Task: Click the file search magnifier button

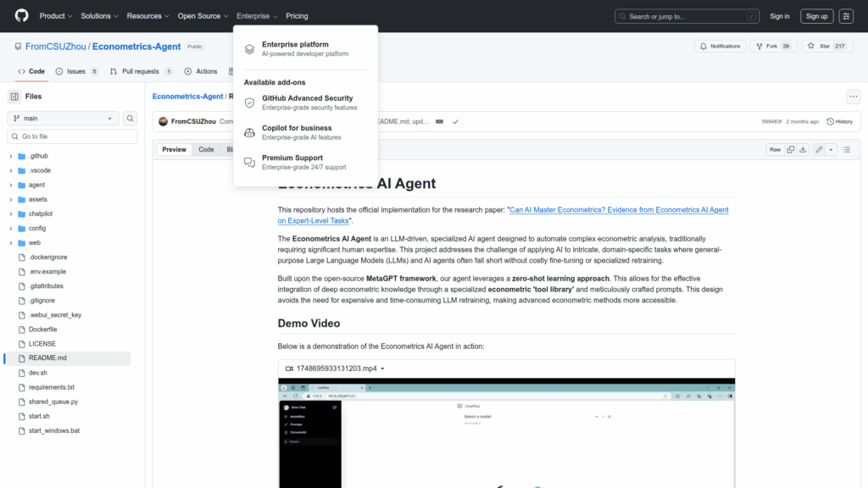Action: click(x=131, y=119)
